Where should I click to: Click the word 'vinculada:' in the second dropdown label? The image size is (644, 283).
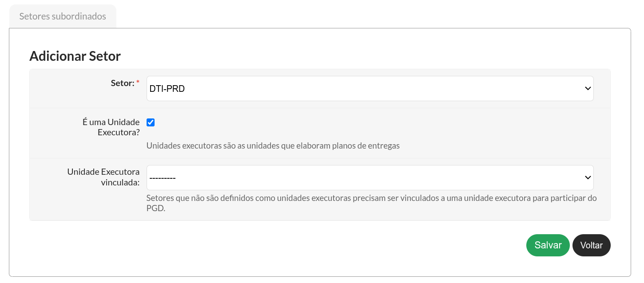[x=120, y=182]
